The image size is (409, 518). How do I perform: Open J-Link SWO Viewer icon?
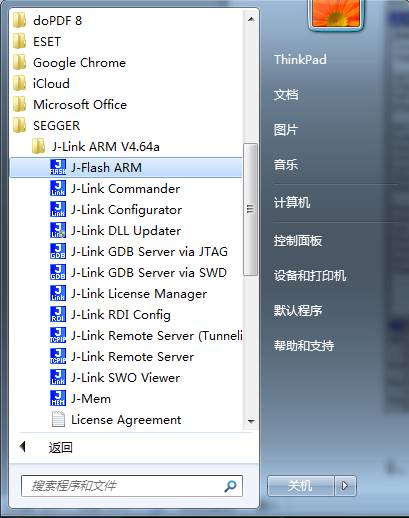click(58, 377)
